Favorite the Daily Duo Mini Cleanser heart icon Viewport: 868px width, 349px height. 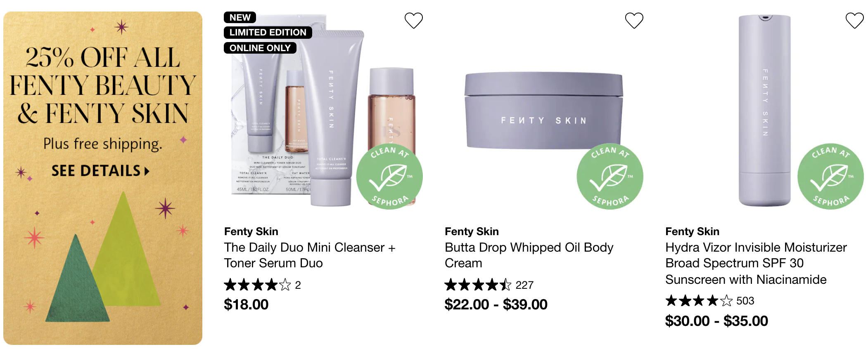[413, 20]
